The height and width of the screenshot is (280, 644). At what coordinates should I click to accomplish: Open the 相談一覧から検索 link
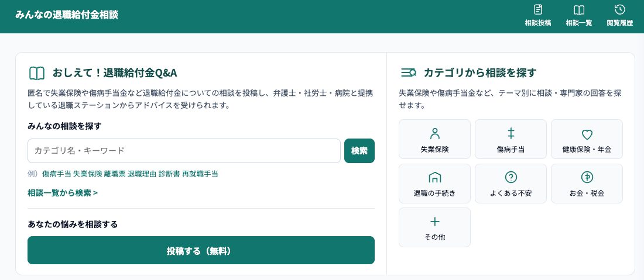pos(63,193)
